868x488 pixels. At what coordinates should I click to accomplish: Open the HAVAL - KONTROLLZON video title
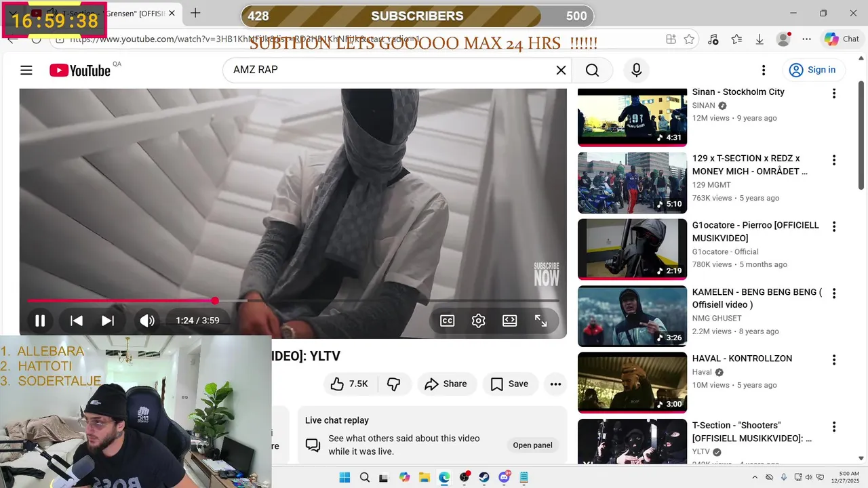pyautogui.click(x=742, y=359)
